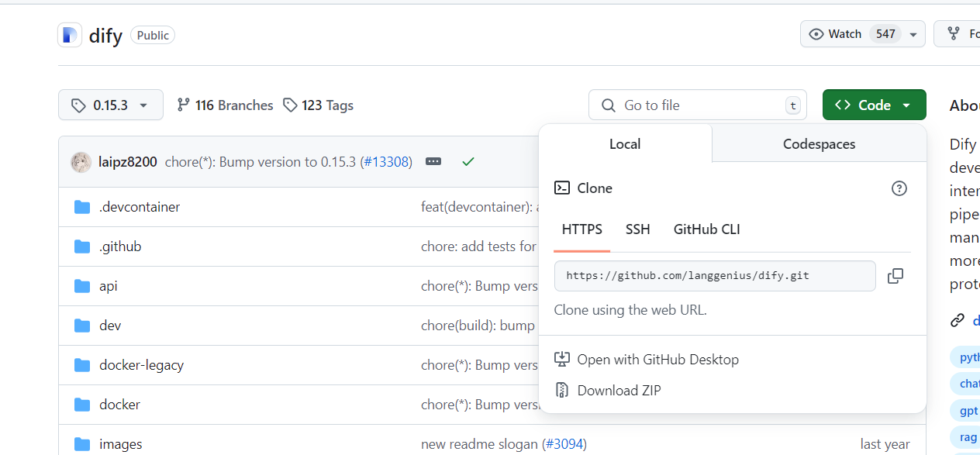Click the Download ZIP archive icon
This screenshot has height=455, width=980.
click(x=562, y=391)
